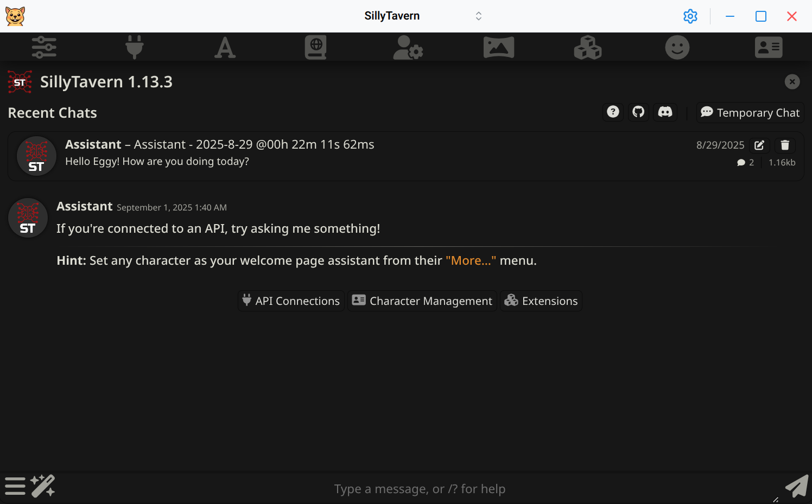The height and width of the screenshot is (504, 812).
Task: Delete the Assistant recent chat
Action: pyautogui.click(x=785, y=145)
